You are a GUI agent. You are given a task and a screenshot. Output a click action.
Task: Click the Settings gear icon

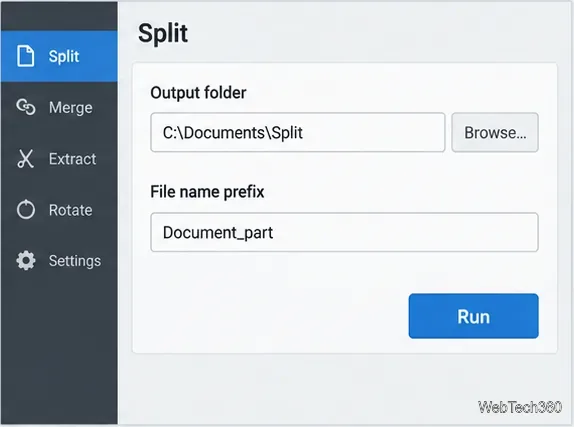pyautogui.click(x=26, y=261)
